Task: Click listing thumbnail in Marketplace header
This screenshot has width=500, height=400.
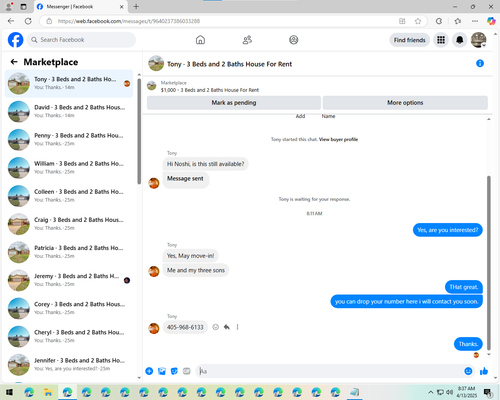Action: click(x=152, y=86)
